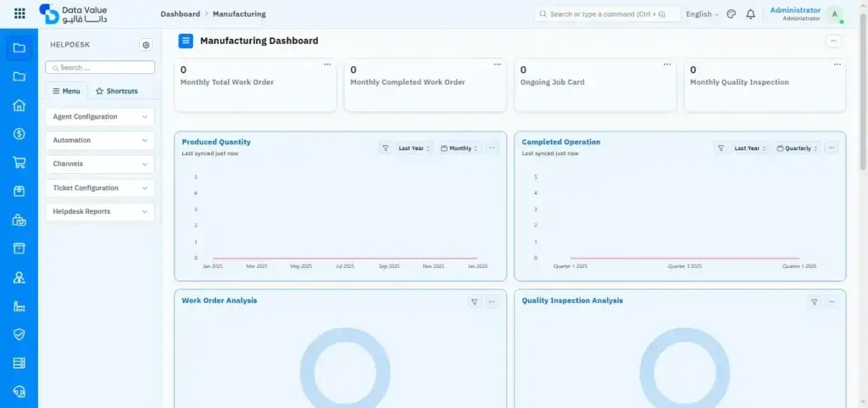Open the theme palette icon
Screen dimensions: 868x408
click(x=732, y=14)
